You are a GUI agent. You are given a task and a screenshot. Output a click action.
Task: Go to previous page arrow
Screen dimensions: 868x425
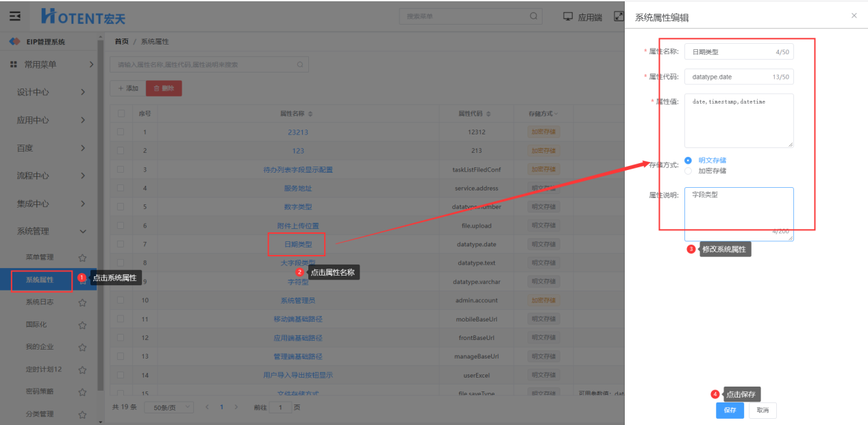[x=207, y=407]
